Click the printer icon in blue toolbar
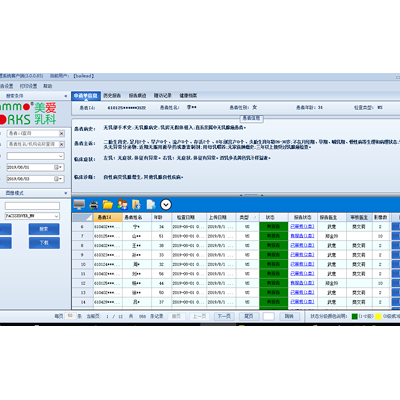This screenshot has height=400, width=400. [x=94, y=205]
